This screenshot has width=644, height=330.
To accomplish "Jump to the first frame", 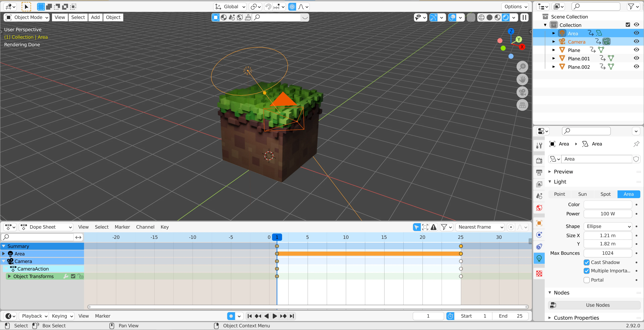I will (x=249, y=316).
